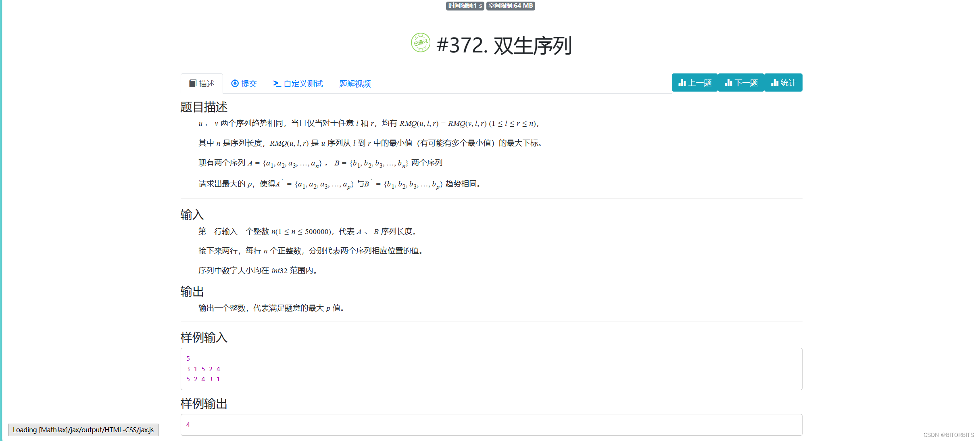
Task: Go to next problem with 下一题
Action: click(746, 83)
